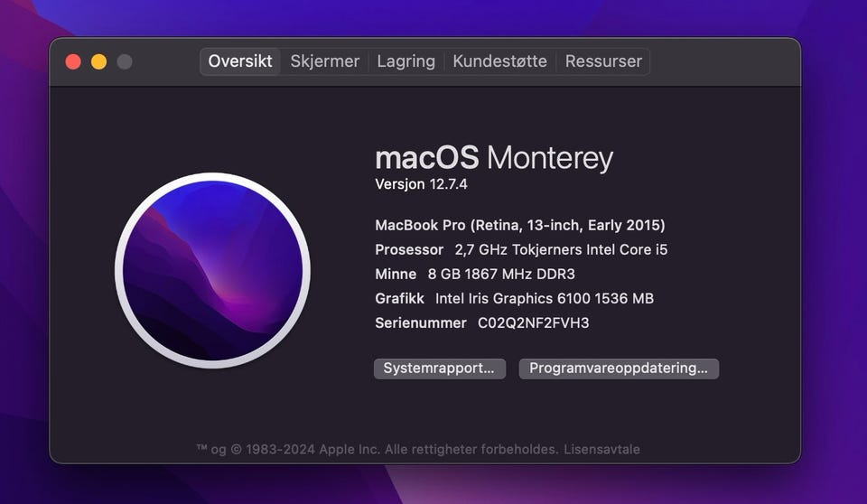Click the macOS Monterey title
Image resolution: width=867 pixels, height=504 pixels.
click(494, 158)
